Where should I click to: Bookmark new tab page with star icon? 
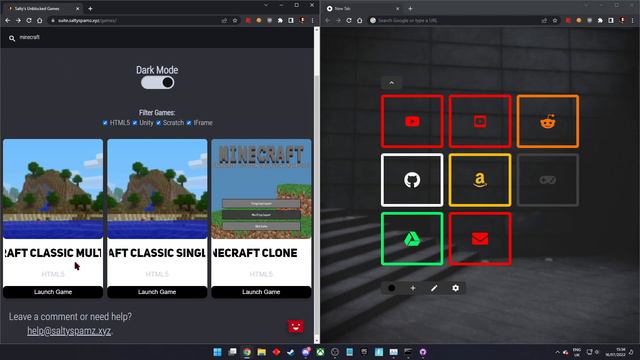coord(555,20)
